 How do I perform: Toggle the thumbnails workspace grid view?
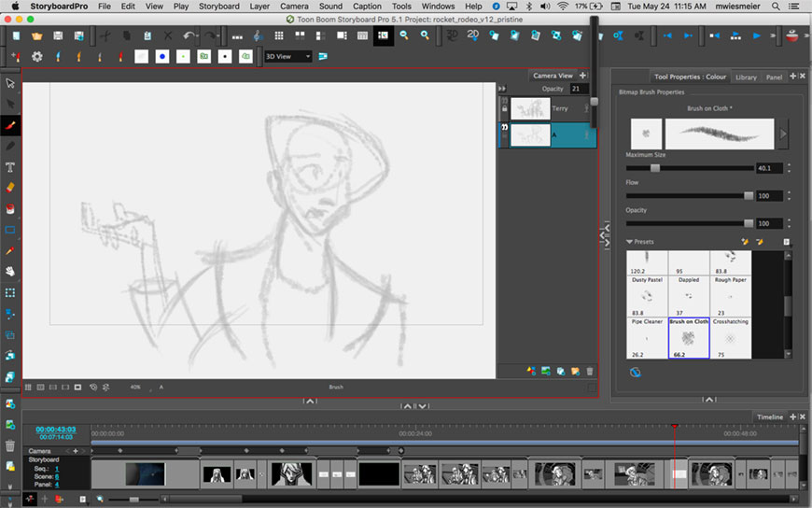point(279,35)
